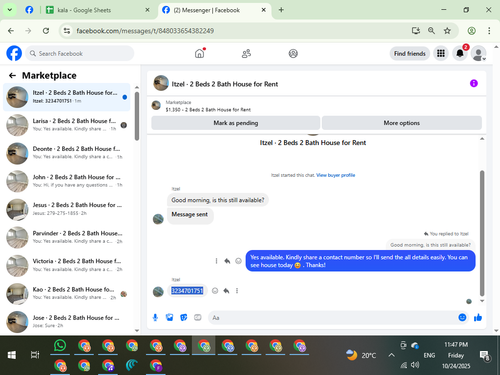Open the John 2 Beds conversation
500x375 pixels.
coord(67,181)
